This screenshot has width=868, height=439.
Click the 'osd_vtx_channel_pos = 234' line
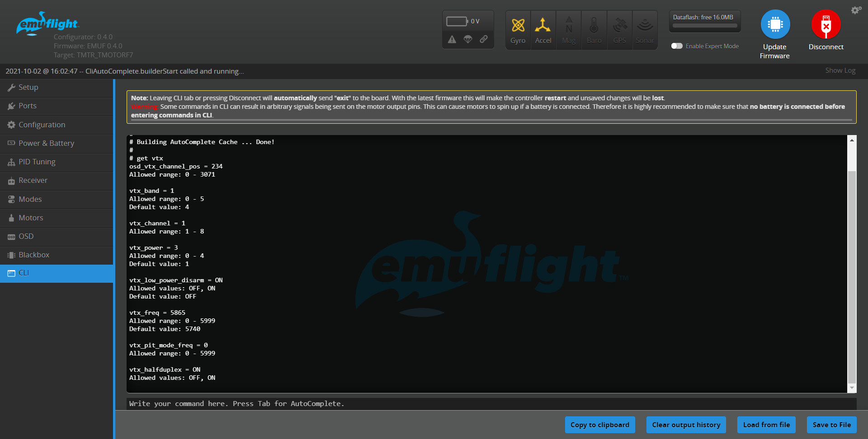click(176, 166)
